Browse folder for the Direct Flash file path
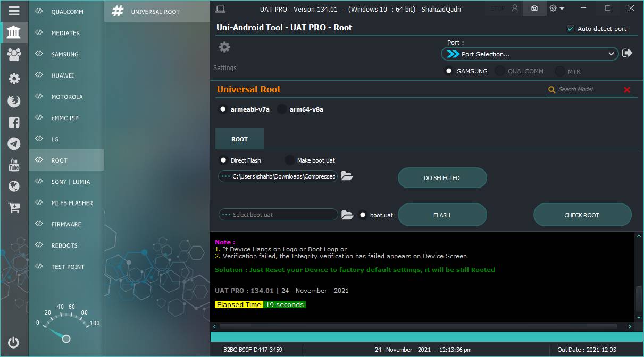 click(x=347, y=176)
